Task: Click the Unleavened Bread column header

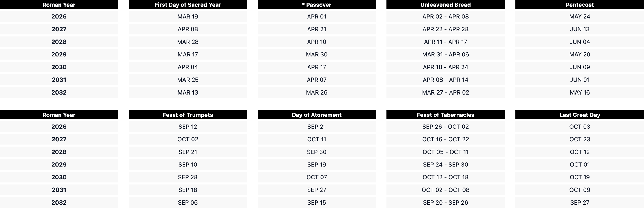Action: [445, 5]
